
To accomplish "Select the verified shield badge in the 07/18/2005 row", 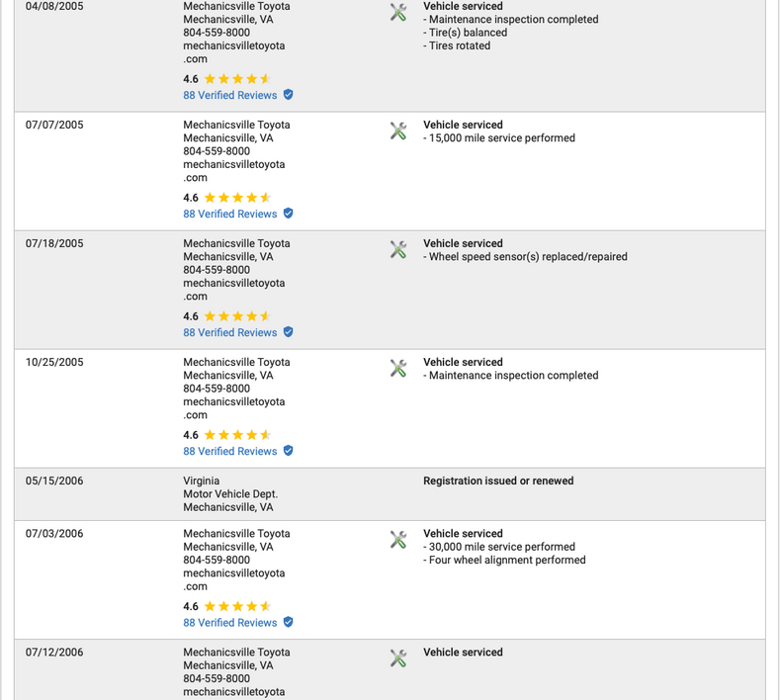I will (x=289, y=332).
